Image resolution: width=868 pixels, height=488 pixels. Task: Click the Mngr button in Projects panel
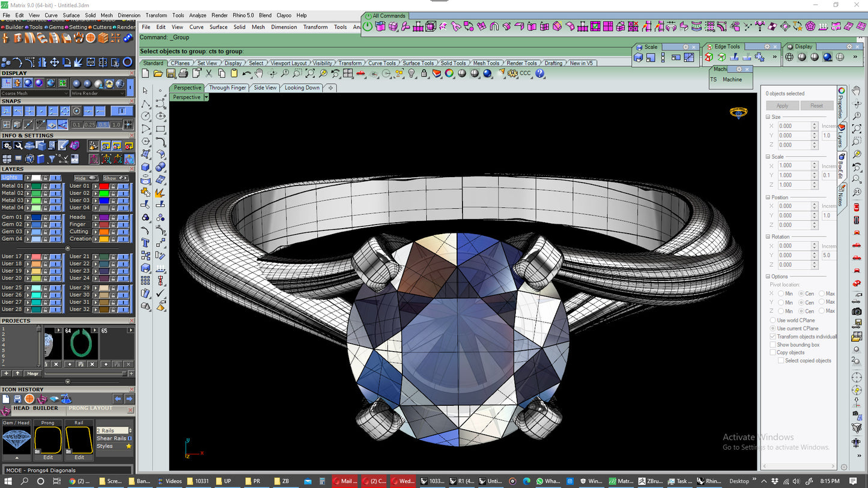[32, 373]
